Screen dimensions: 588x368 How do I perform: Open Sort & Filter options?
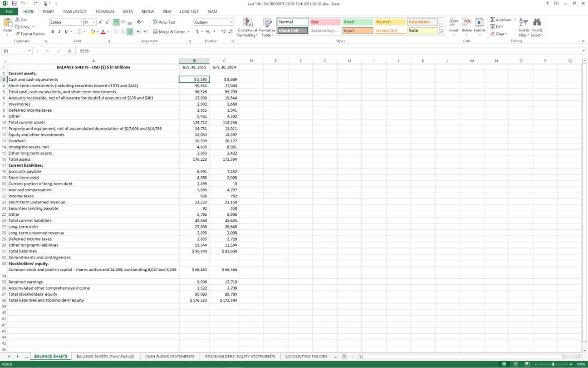click(x=523, y=27)
